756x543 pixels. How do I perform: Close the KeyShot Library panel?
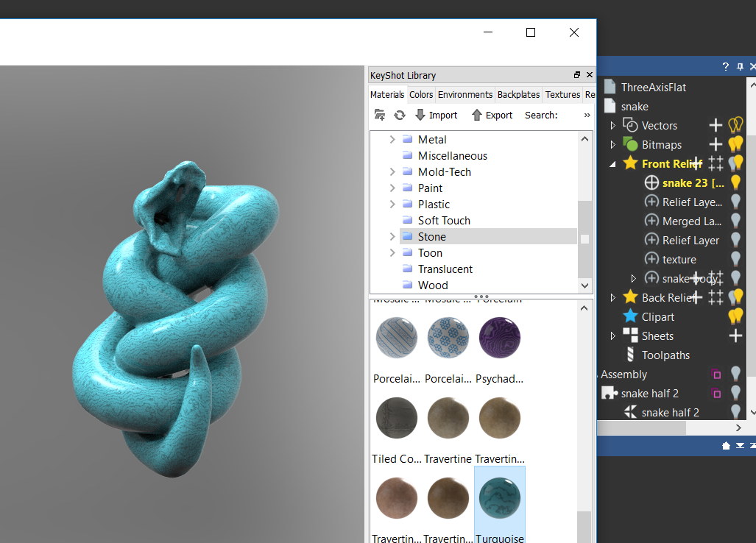[x=589, y=74]
